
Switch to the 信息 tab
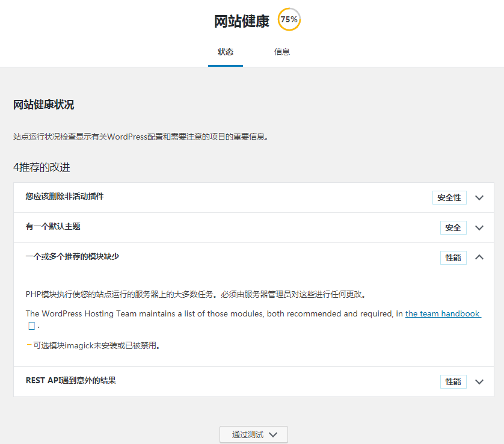point(282,52)
